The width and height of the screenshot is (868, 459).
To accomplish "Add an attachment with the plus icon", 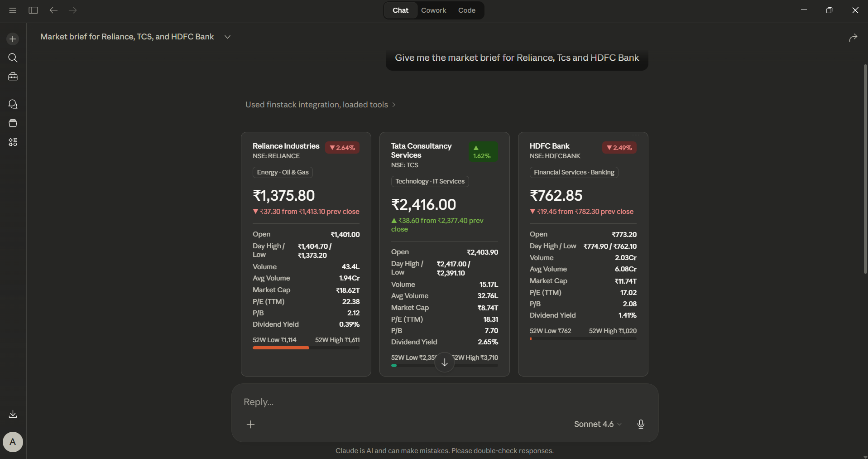I will point(250,424).
